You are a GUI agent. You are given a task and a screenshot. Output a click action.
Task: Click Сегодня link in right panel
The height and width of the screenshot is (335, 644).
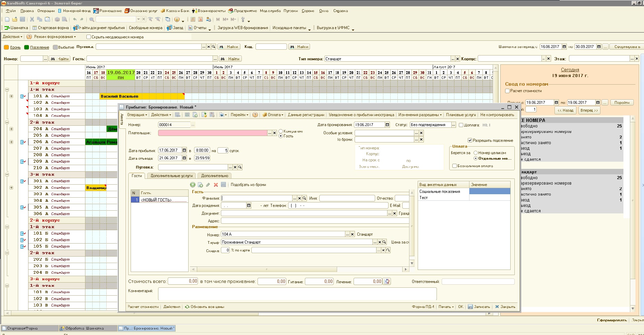tap(570, 70)
